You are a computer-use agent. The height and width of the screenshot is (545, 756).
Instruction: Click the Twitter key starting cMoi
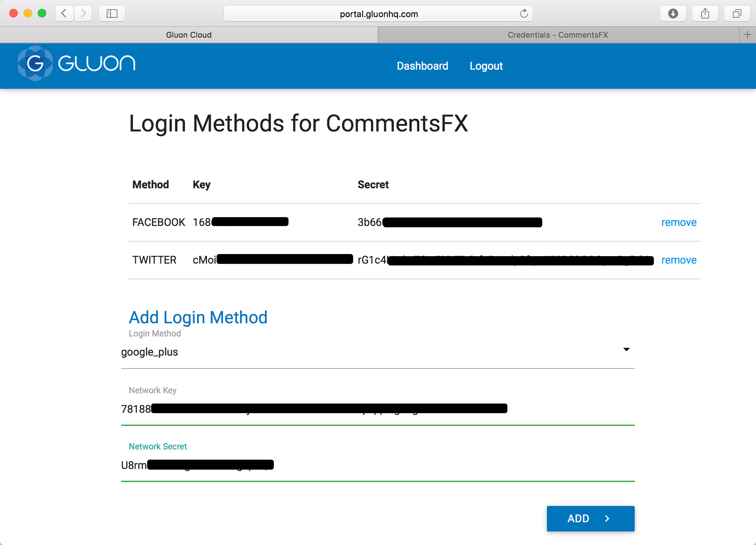273,260
